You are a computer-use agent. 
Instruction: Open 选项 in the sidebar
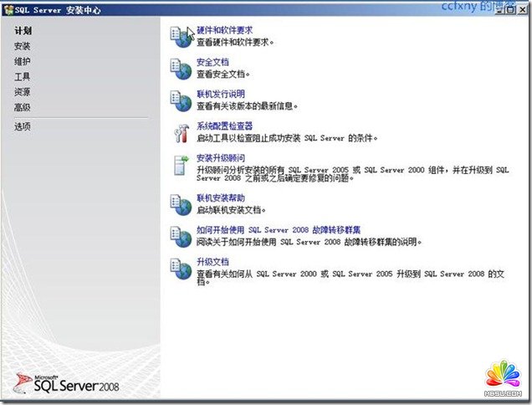(23, 126)
